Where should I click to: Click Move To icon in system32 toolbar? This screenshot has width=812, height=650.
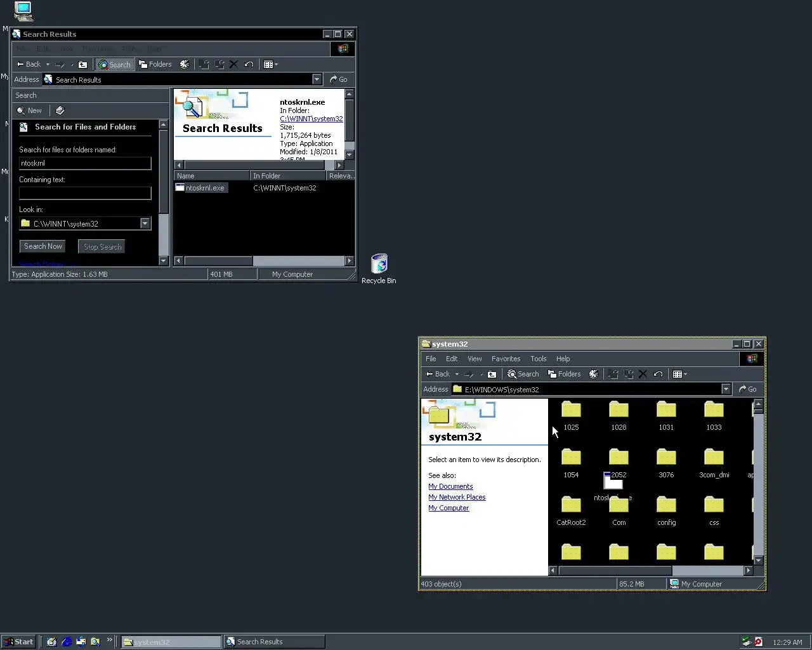click(x=613, y=374)
